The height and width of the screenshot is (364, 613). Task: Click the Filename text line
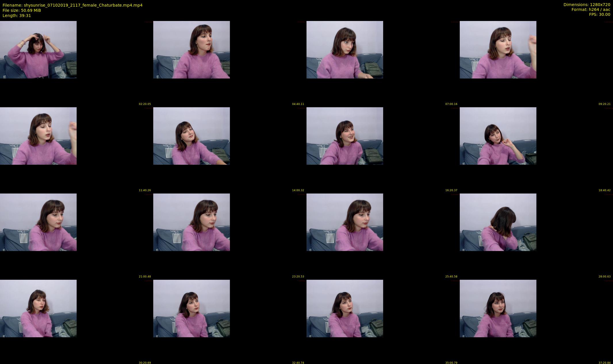click(x=72, y=5)
